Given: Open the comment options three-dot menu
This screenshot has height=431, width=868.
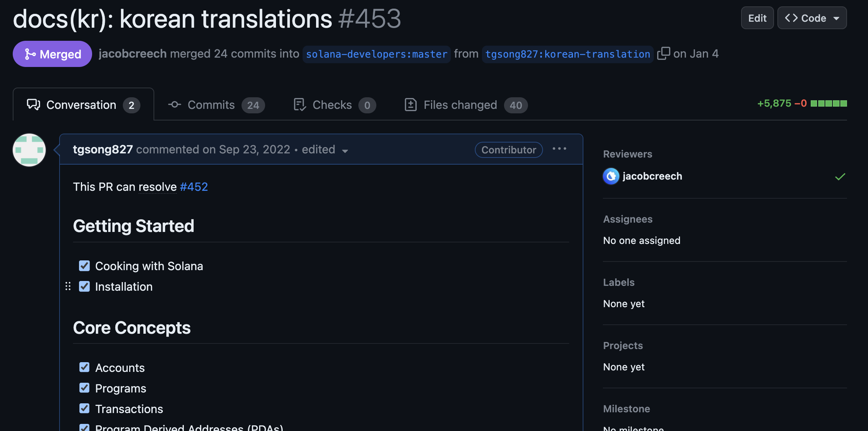Looking at the screenshot, I should (x=559, y=149).
